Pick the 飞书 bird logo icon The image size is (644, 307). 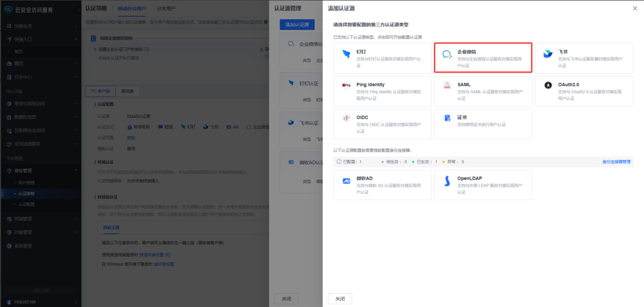click(548, 55)
